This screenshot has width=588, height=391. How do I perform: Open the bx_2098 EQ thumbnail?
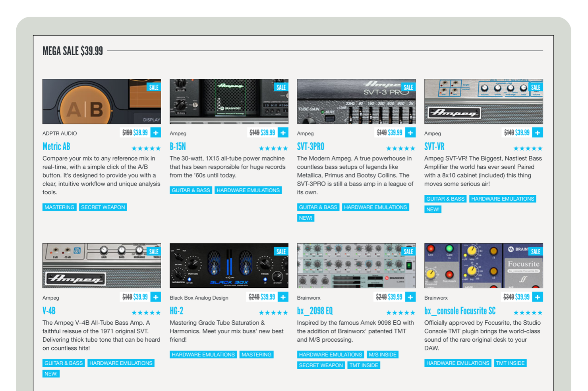[x=356, y=265]
